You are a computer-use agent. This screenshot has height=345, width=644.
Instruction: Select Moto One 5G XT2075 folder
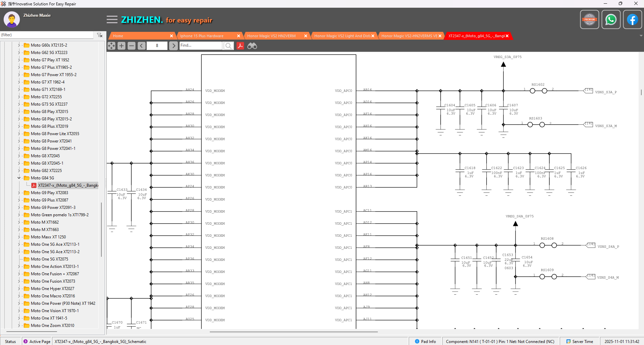[49, 259]
